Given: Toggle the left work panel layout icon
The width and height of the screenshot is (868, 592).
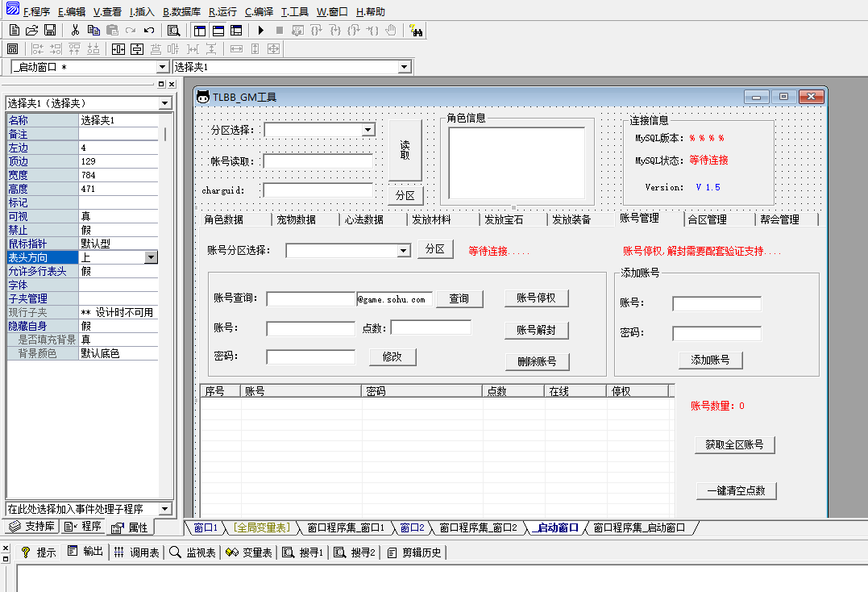Looking at the screenshot, I should pyautogui.click(x=200, y=31).
